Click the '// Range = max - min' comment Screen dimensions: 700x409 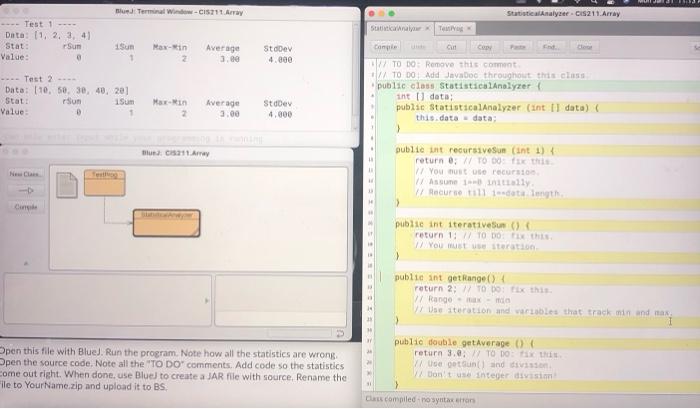462,300
